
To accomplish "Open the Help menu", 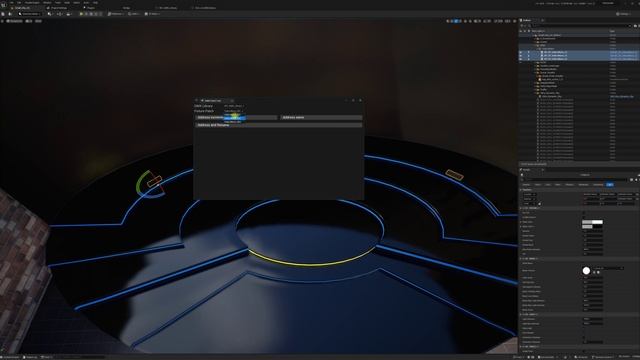I will pos(95,2).
